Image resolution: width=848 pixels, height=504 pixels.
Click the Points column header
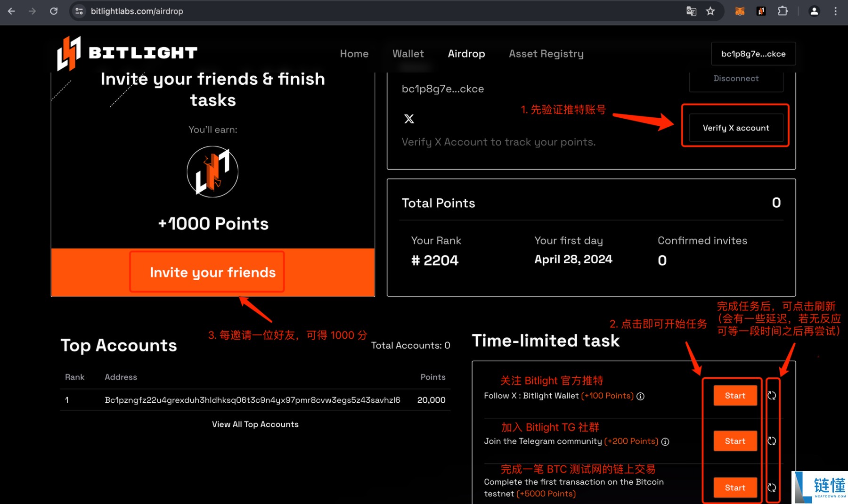click(432, 377)
